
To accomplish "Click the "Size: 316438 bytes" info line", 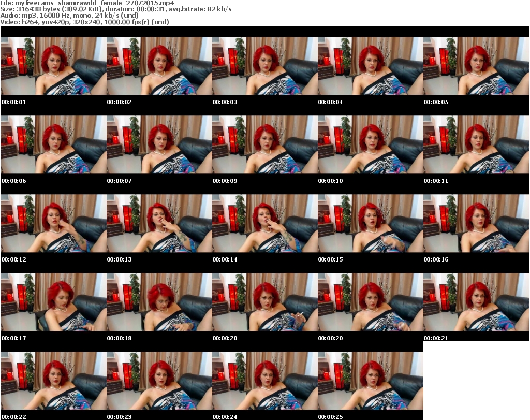I will 115,9.
